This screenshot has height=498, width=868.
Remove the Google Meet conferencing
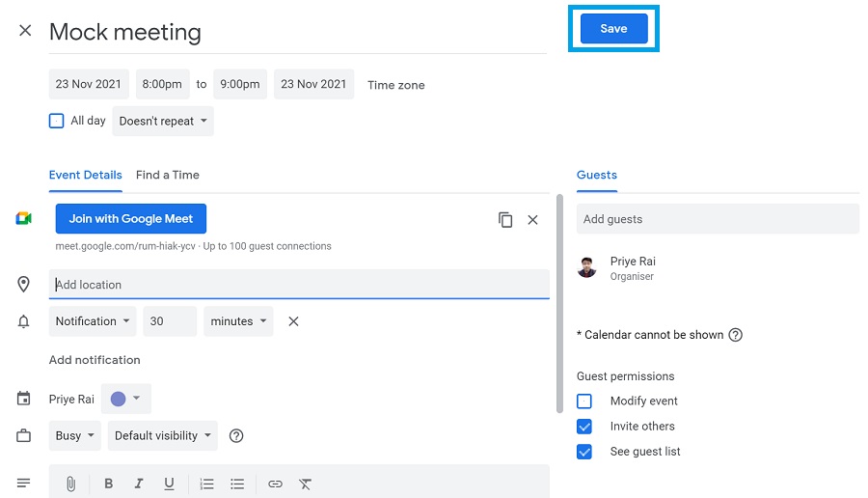(x=532, y=220)
